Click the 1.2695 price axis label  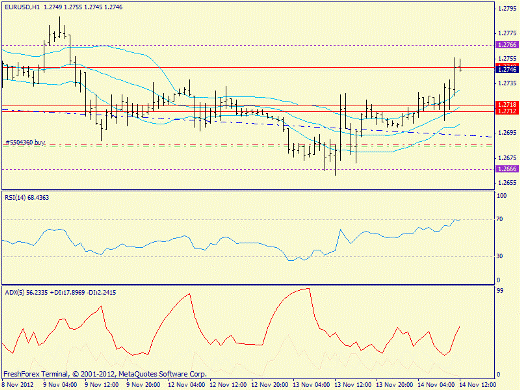507,133
